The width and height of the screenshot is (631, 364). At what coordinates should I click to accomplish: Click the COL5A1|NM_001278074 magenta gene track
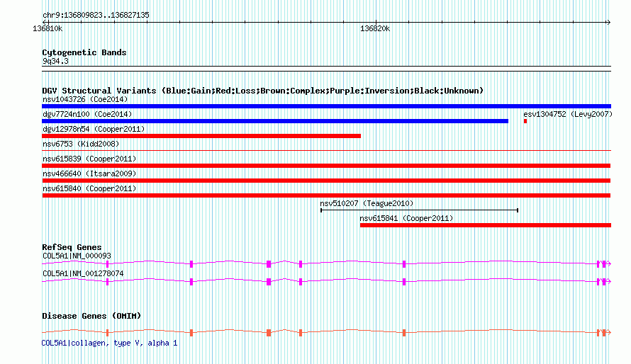click(326, 281)
